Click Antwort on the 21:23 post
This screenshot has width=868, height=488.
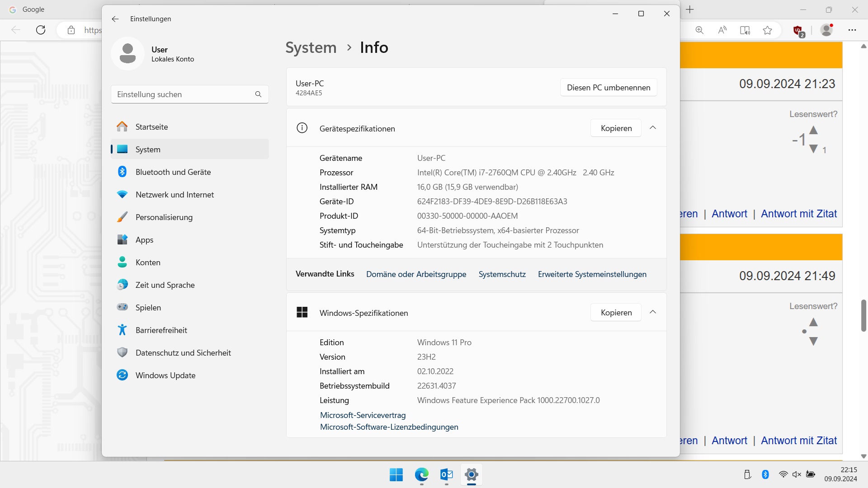tap(729, 214)
